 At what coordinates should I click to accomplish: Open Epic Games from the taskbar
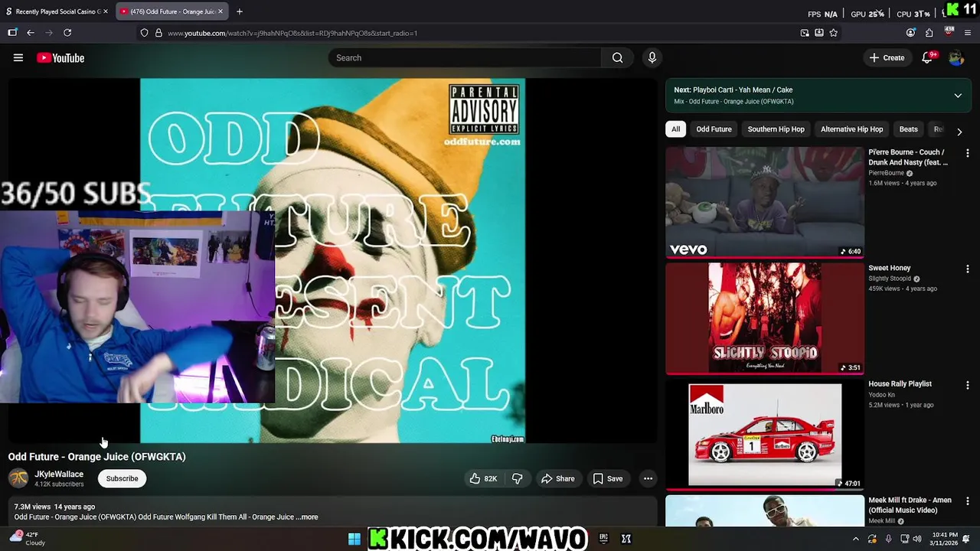tap(603, 539)
